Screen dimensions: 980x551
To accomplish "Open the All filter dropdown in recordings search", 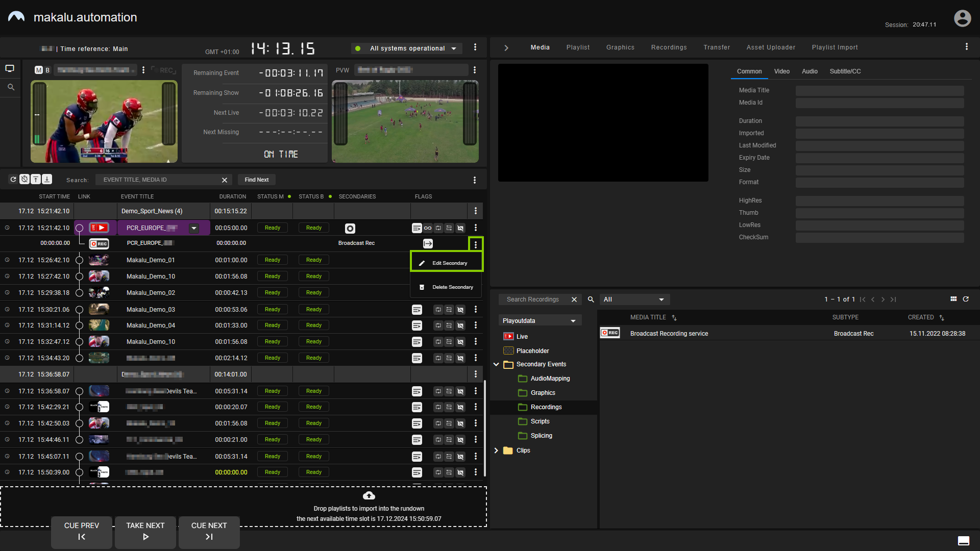I will pos(634,299).
